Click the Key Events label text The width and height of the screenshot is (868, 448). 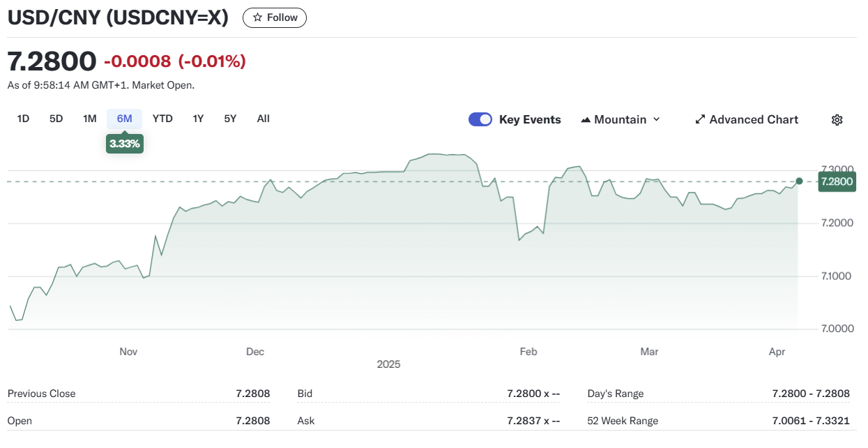pyautogui.click(x=530, y=120)
